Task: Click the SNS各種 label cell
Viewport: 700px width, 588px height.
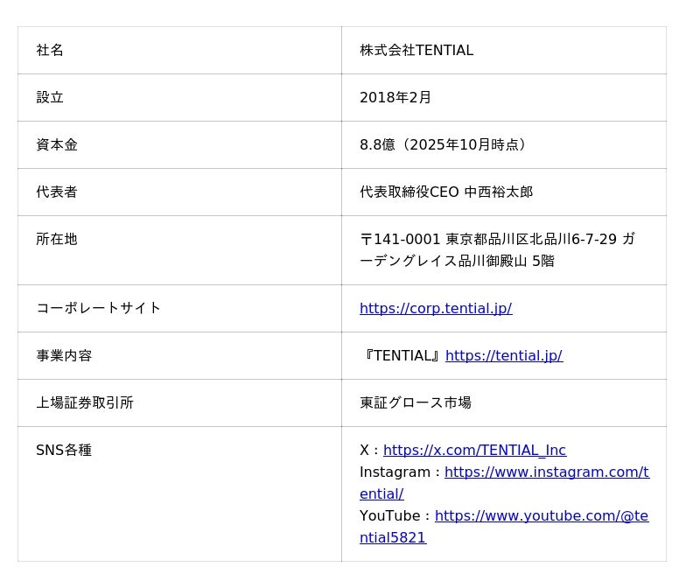Action: [64, 450]
